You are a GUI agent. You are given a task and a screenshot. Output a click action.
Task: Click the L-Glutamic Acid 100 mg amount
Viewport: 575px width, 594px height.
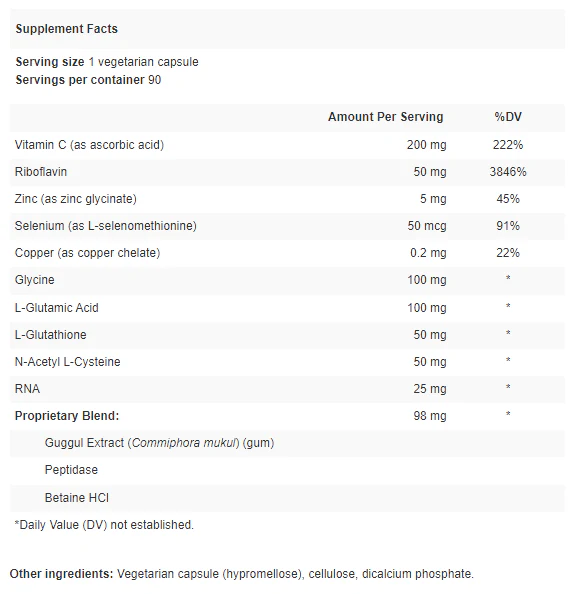coord(427,308)
